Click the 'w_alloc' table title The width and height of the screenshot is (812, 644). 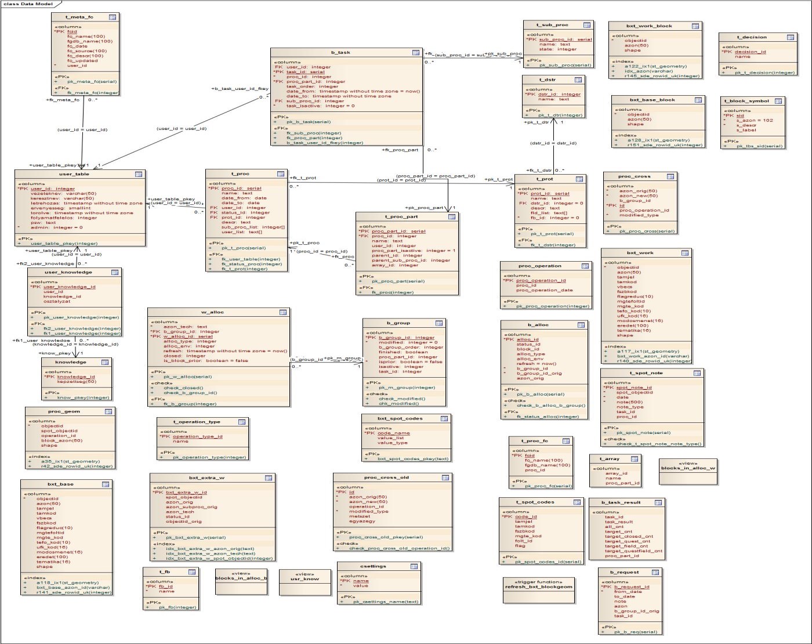click(x=212, y=312)
